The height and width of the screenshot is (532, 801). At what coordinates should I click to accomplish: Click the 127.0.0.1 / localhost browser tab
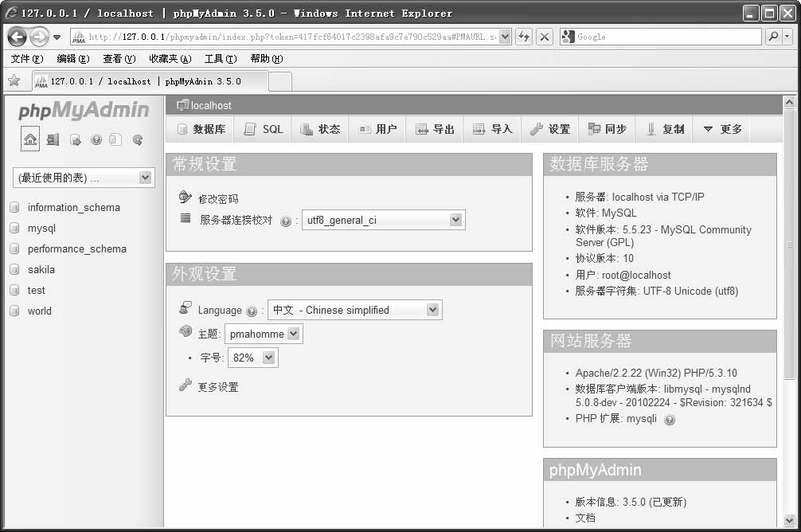point(150,81)
